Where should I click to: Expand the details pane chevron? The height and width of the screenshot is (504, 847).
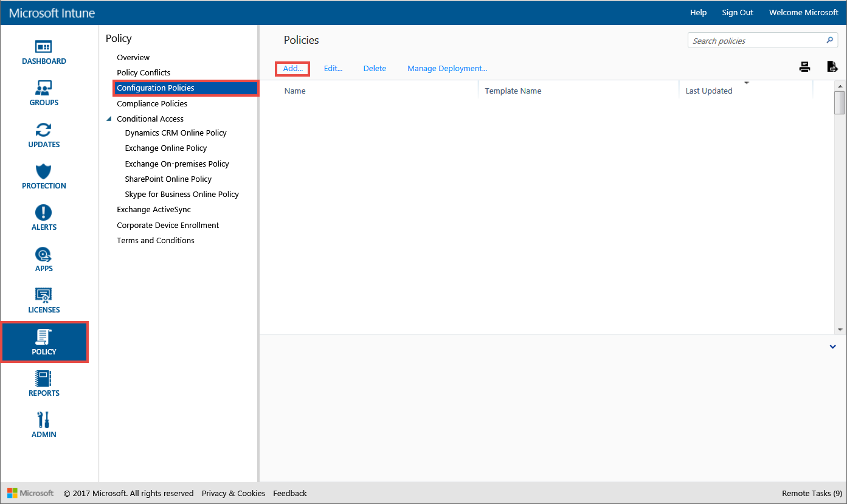click(832, 347)
